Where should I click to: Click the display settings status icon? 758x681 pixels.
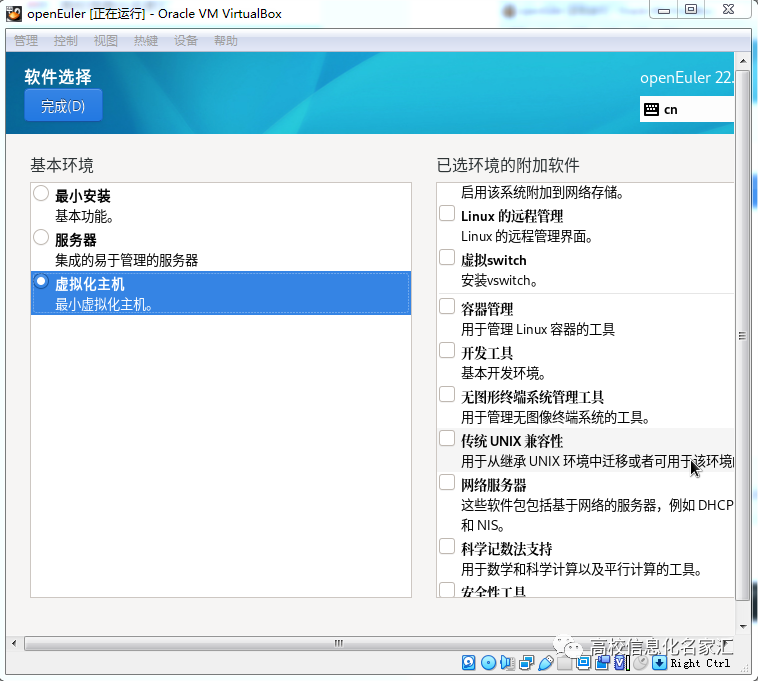pos(583,663)
